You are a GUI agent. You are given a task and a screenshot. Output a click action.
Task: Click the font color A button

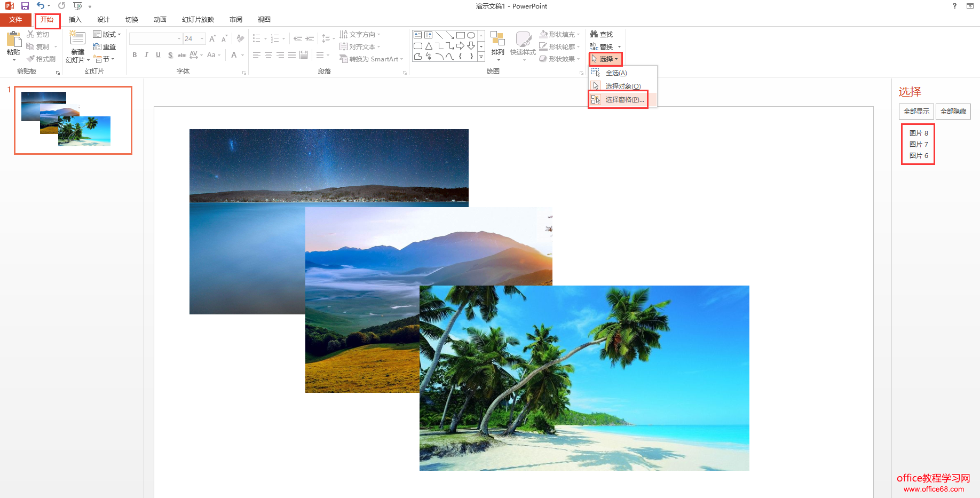coord(234,55)
